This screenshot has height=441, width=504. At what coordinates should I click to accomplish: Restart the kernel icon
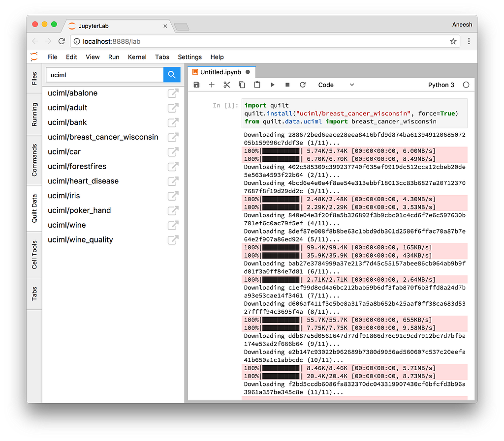pyautogui.click(x=303, y=85)
